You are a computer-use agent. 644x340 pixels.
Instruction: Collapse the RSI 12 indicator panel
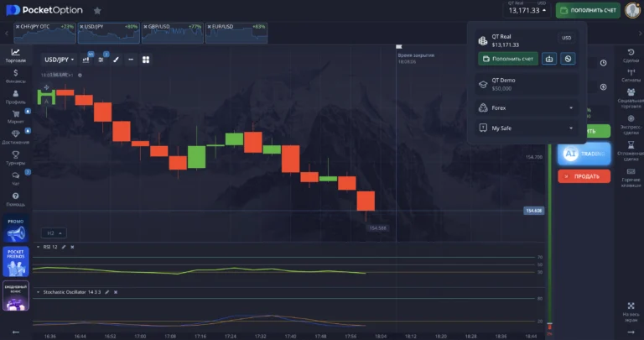pos(38,247)
